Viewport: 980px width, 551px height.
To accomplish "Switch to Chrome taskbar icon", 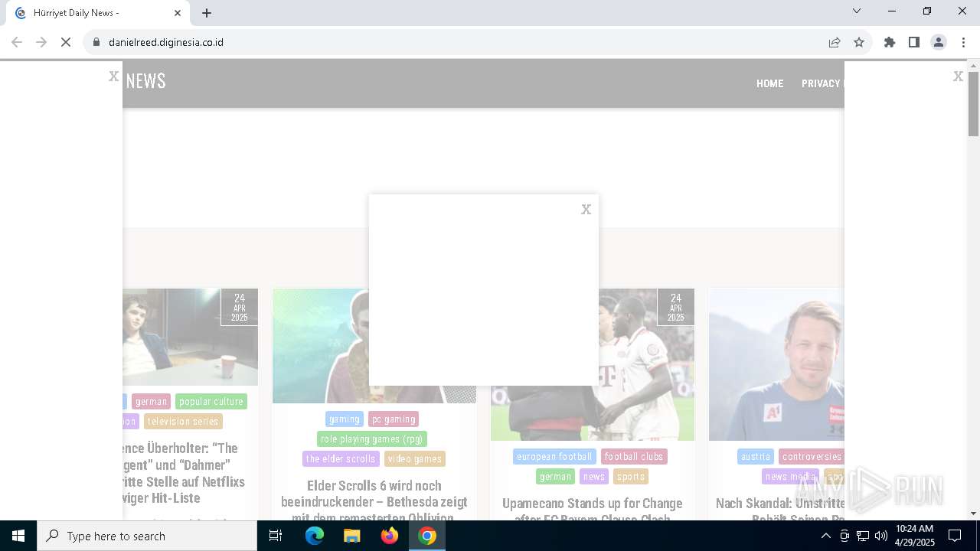I will pos(427,536).
